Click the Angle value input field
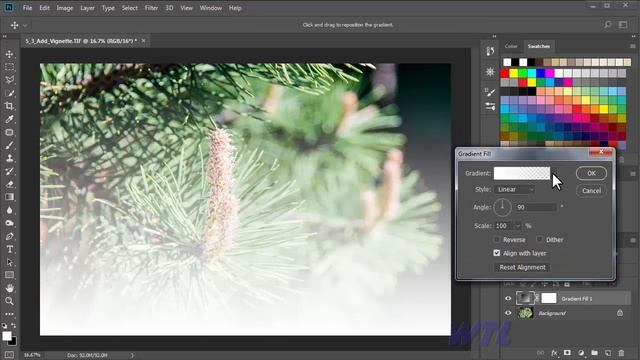The image size is (640, 360). pos(536,207)
